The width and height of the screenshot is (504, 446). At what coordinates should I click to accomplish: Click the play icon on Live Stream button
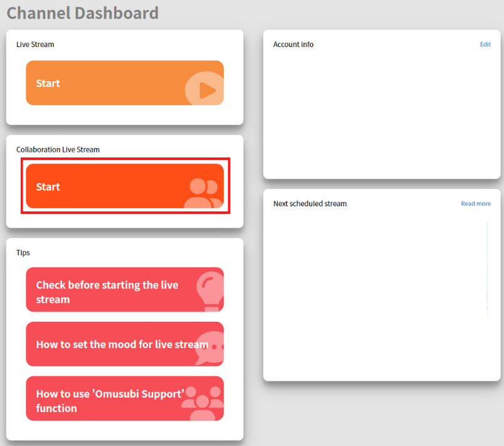(x=205, y=88)
